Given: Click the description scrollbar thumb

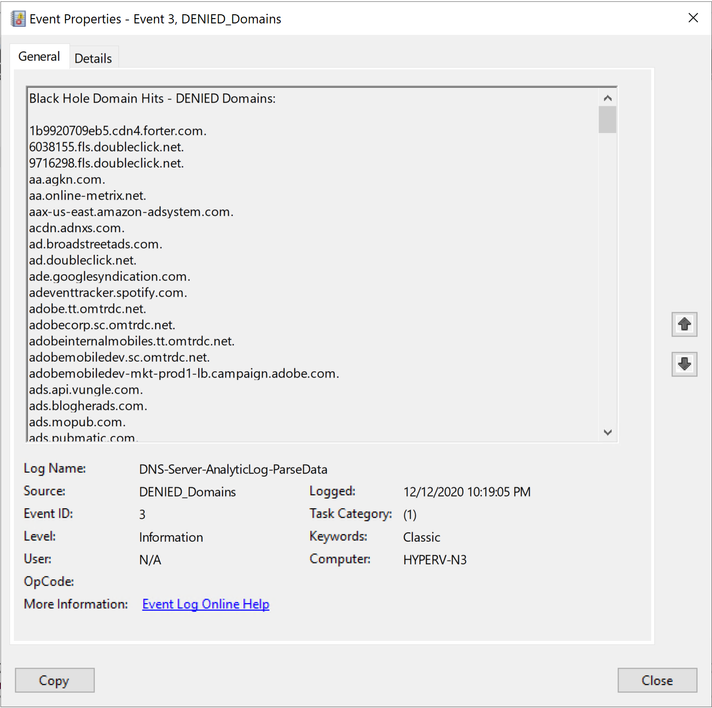Looking at the screenshot, I should tap(608, 119).
